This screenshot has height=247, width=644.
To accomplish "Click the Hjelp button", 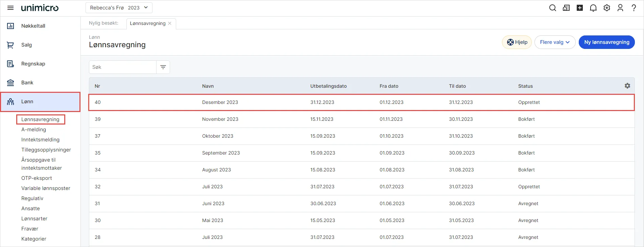I will [517, 42].
